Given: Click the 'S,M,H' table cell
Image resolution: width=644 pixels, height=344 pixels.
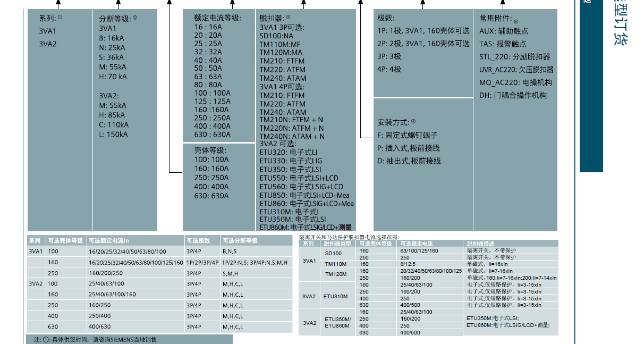Looking at the screenshot, I should (x=231, y=273).
